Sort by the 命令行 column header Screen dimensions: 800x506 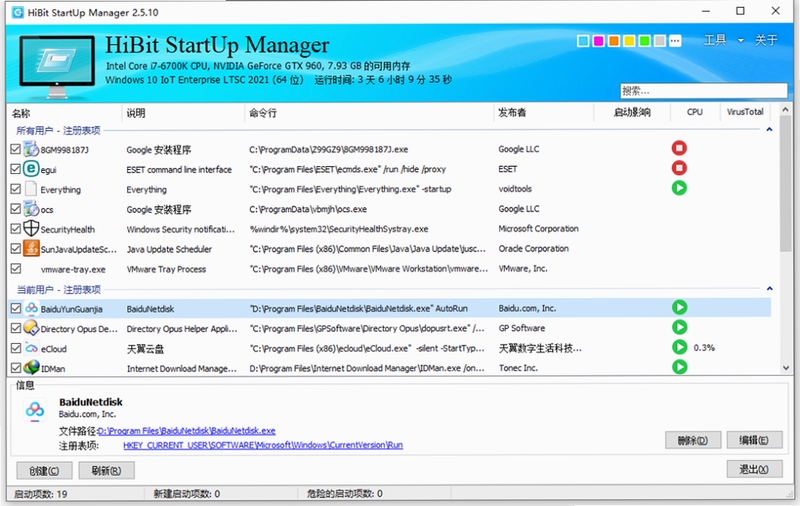369,113
